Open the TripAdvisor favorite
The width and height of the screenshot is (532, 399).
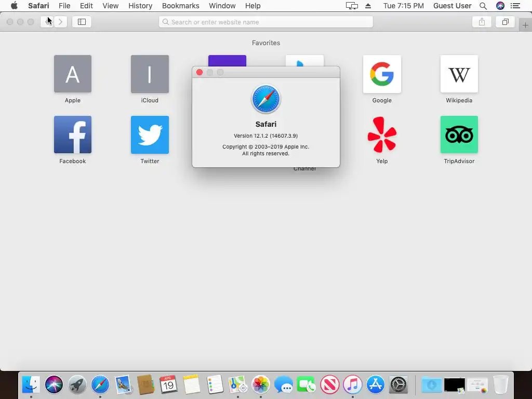[x=459, y=135]
